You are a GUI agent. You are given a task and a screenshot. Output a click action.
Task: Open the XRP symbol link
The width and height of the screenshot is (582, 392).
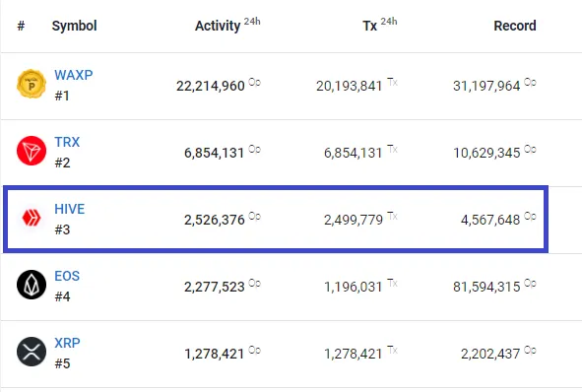(x=67, y=343)
